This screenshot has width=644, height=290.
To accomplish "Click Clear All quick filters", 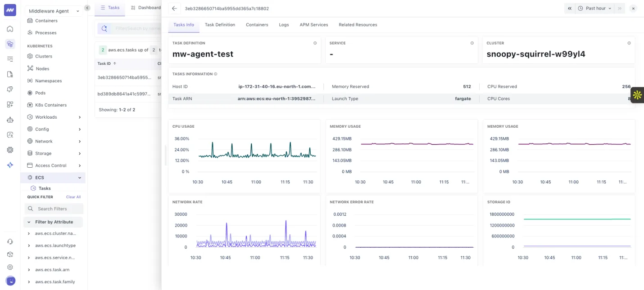I will (73, 197).
